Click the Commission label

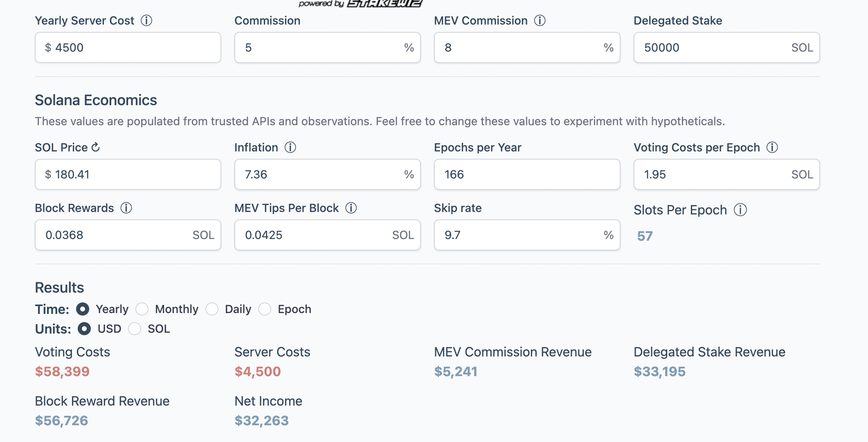coord(268,20)
